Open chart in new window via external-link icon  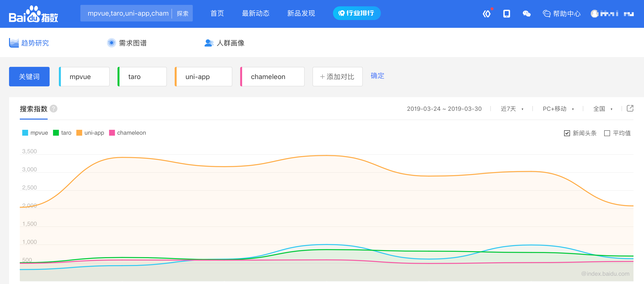630,108
